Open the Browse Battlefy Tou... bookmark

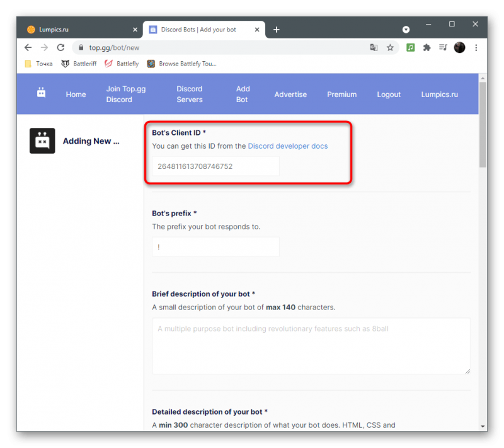click(181, 64)
